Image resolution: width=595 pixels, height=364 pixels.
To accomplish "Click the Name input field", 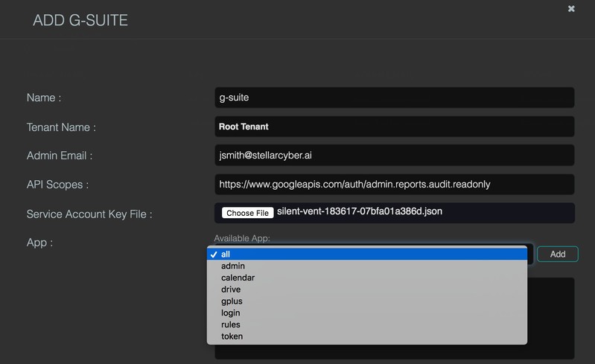I will click(394, 98).
